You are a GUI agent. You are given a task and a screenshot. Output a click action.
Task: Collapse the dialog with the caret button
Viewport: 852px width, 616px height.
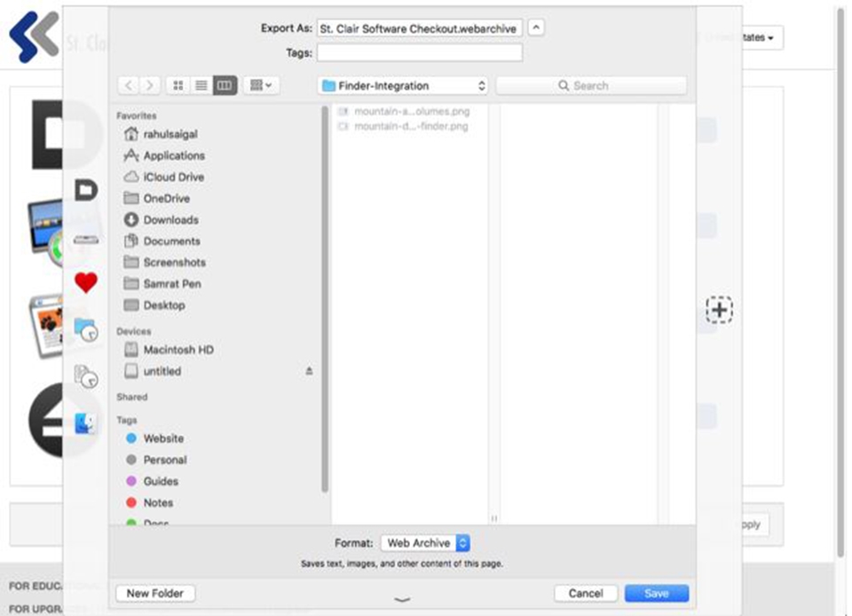[536, 28]
